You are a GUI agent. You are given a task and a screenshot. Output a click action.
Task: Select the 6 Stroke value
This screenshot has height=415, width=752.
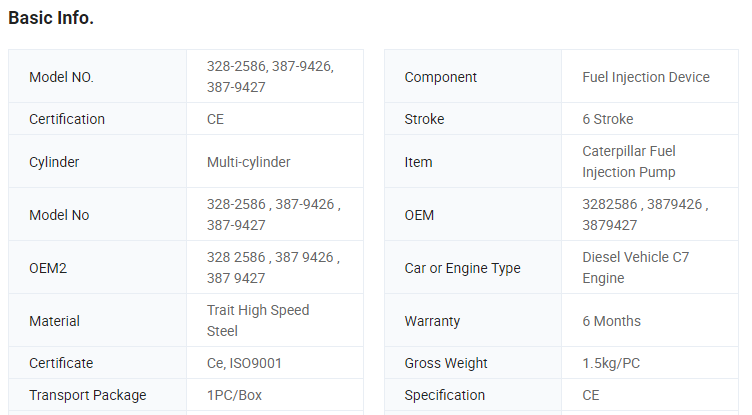click(x=607, y=119)
